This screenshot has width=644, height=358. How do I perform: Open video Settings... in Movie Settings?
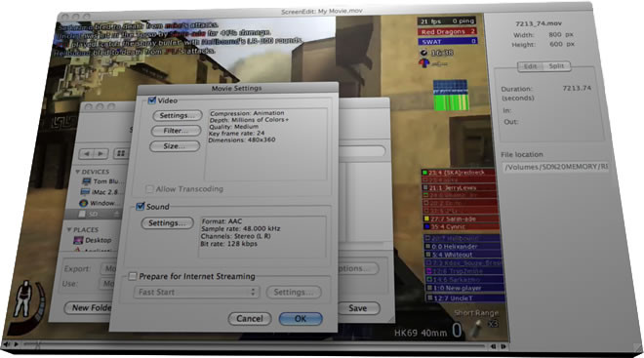point(178,115)
